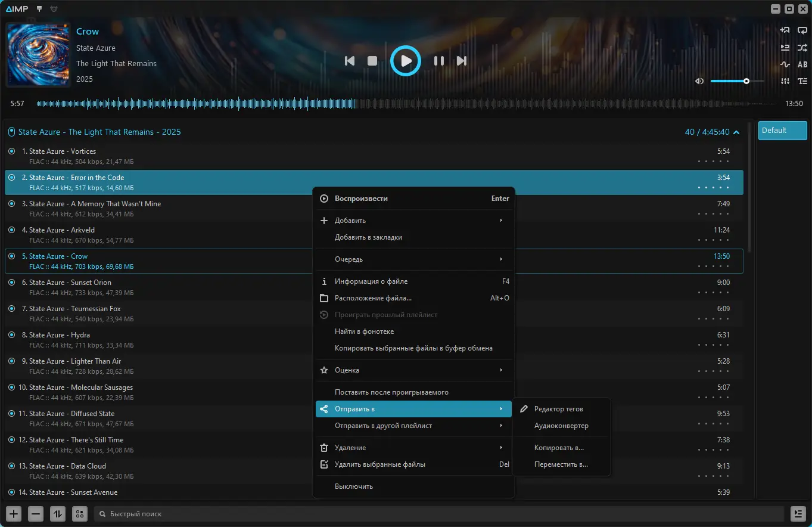This screenshot has height=527, width=812.
Task: Select Информация о файле menu item
Action: (413, 281)
